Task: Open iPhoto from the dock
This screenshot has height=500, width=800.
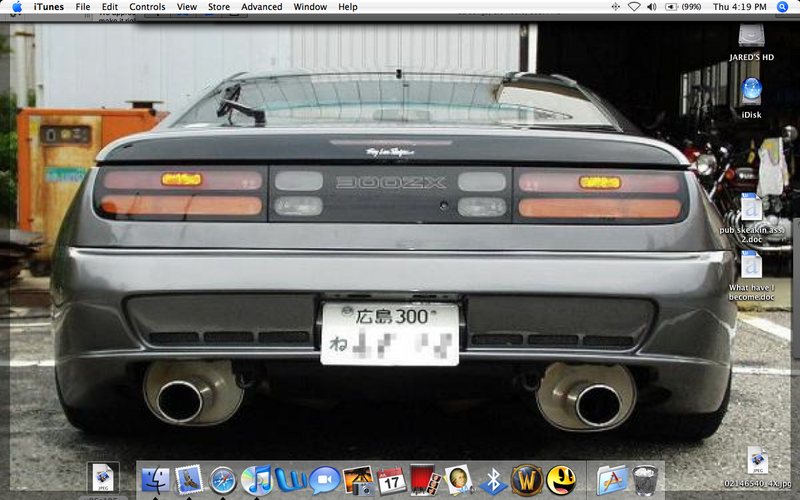Action: pyautogui.click(x=358, y=480)
